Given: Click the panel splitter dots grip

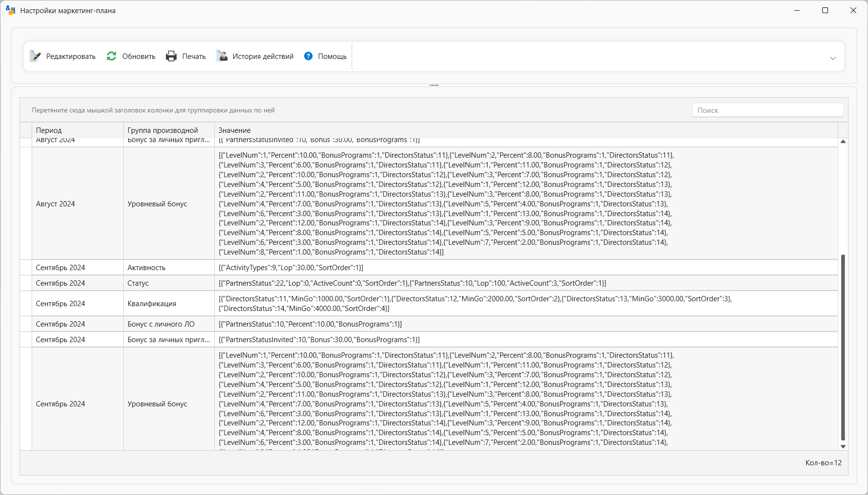Looking at the screenshot, I should [x=434, y=85].
